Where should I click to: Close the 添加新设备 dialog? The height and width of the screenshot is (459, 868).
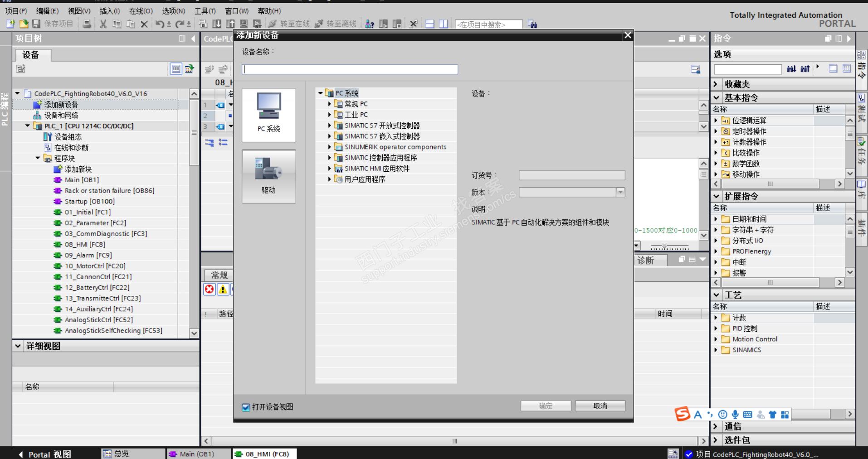[x=628, y=35]
